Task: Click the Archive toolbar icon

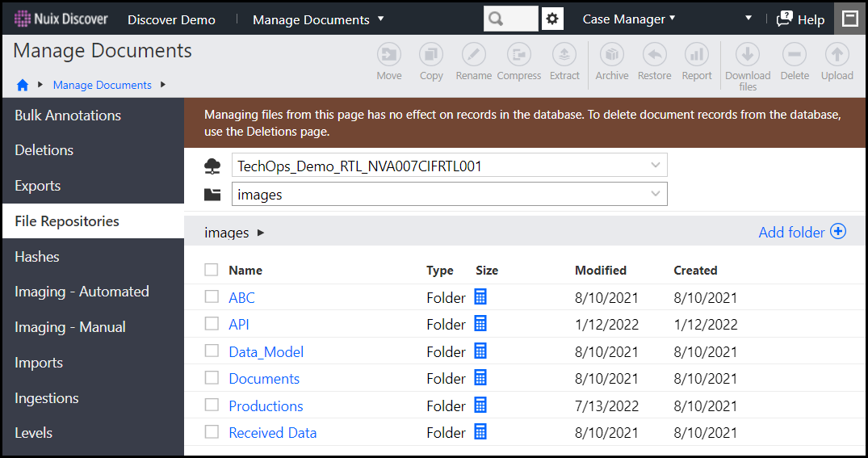Action: tap(612, 55)
